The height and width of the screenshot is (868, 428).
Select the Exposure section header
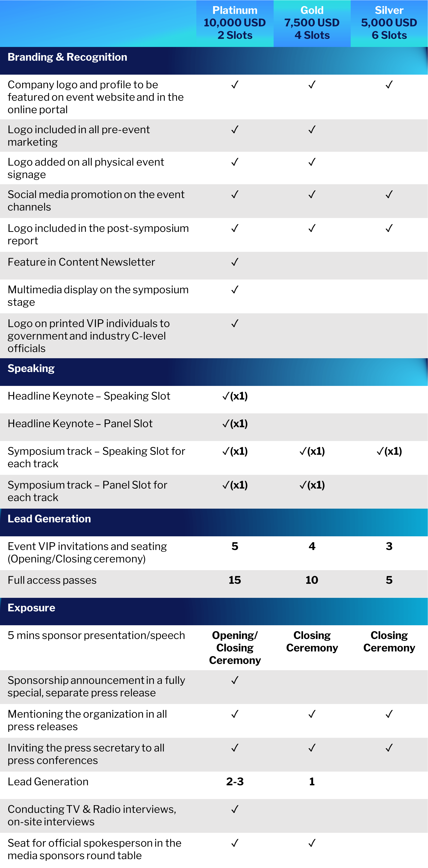pos(31,608)
